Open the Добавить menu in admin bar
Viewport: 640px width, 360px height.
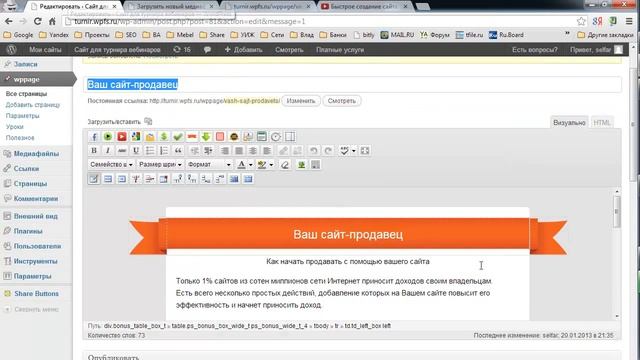tap(243, 49)
